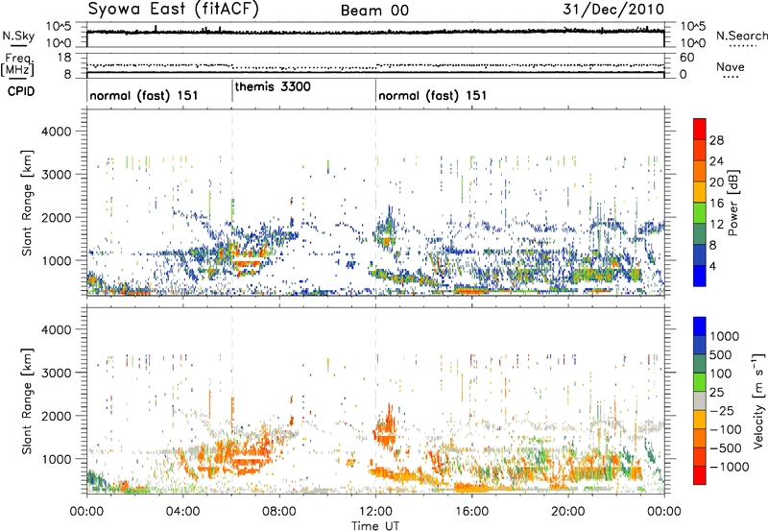This screenshot has width=768, height=532.
Task: Click the 'Freq. [MHz]' axis label
Action: 18,64
